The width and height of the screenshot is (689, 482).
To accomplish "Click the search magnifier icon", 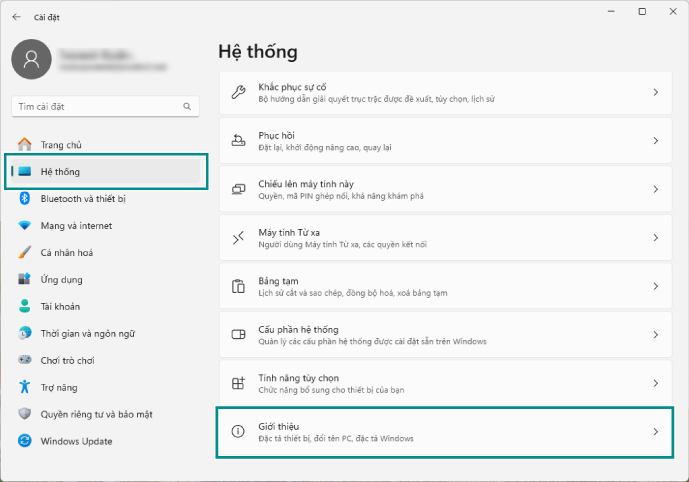I will [186, 106].
